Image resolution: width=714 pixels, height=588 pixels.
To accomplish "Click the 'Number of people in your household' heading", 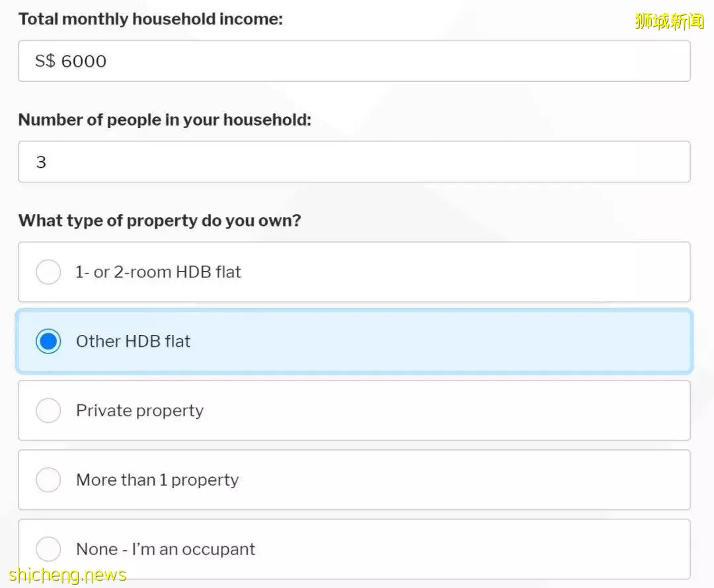I will 165,120.
